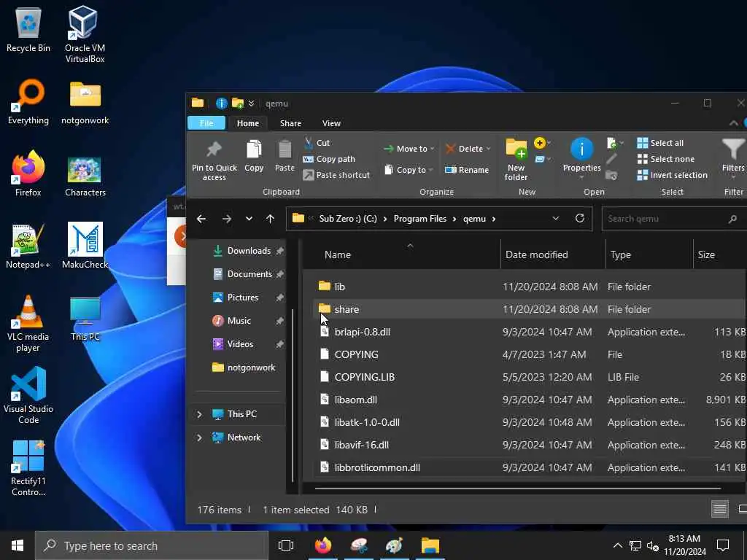Open Properties from the ribbon
The width and height of the screenshot is (747, 560).
(581, 157)
